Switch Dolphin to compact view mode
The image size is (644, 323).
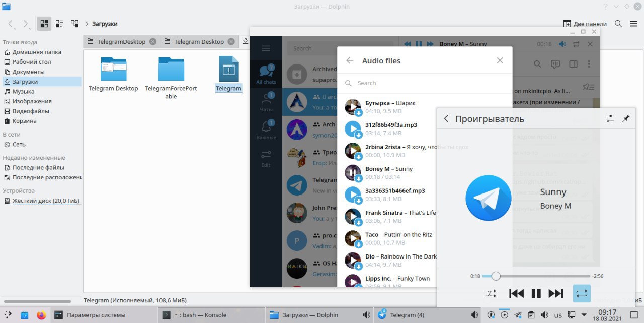[59, 24]
